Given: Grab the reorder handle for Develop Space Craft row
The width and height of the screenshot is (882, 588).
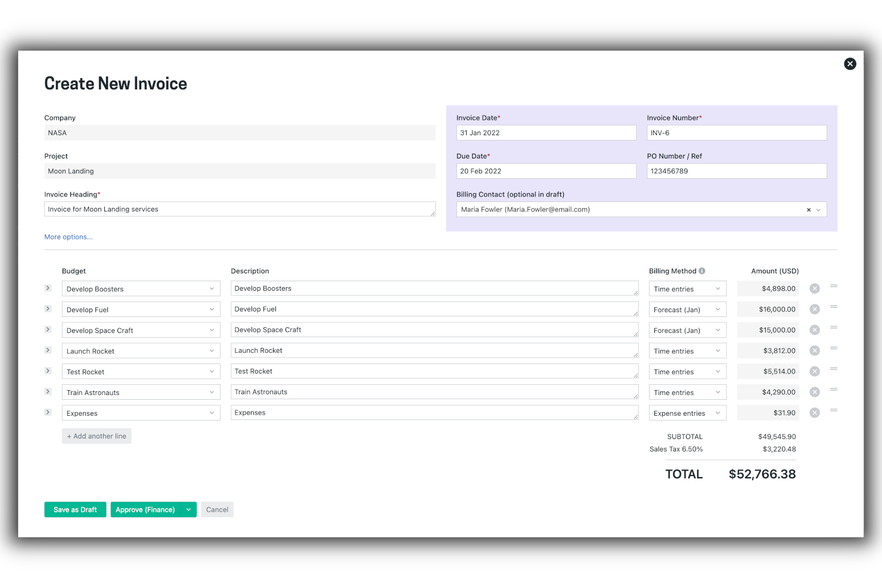Looking at the screenshot, I should (834, 327).
